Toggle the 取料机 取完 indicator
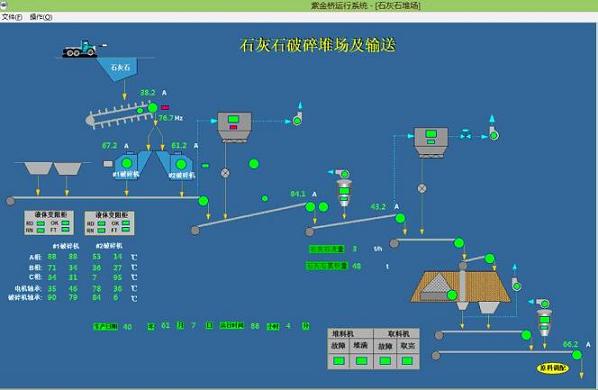 coord(407,361)
